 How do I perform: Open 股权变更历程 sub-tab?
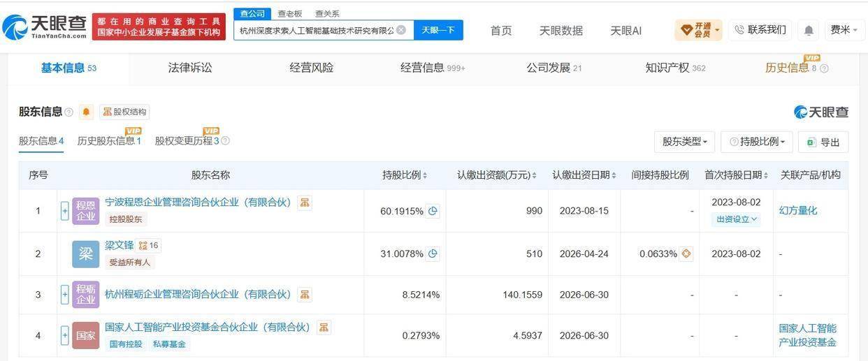click(187, 141)
